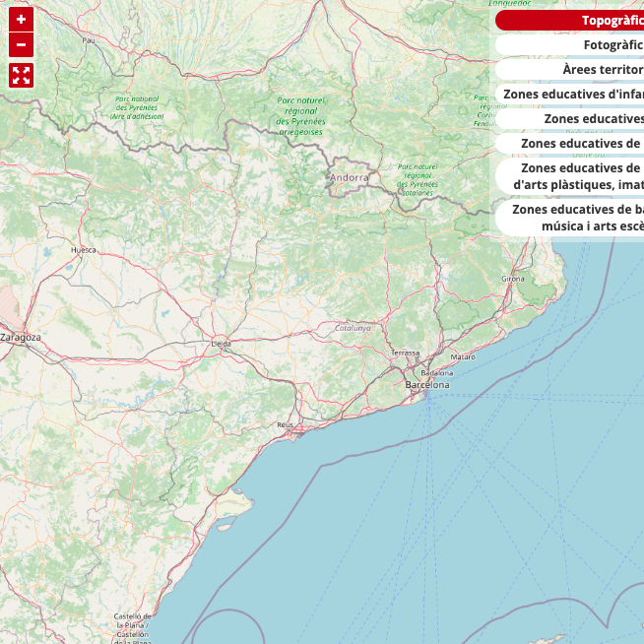Image resolution: width=644 pixels, height=644 pixels.
Task: Select the Topogràfic base layer
Action: [571, 20]
